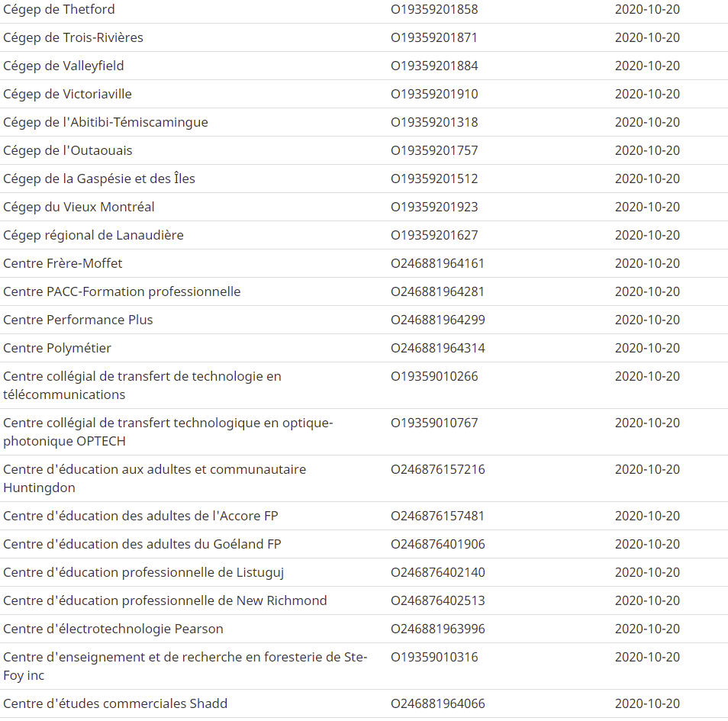Click code O246876402140
The image size is (728, 721).
tap(438, 573)
